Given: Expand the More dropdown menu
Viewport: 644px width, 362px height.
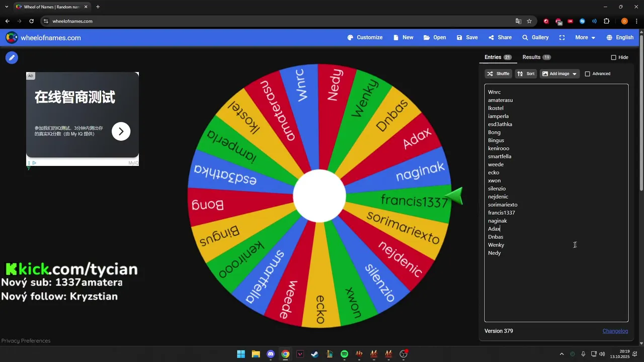Looking at the screenshot, I should (x=585, y=38).
